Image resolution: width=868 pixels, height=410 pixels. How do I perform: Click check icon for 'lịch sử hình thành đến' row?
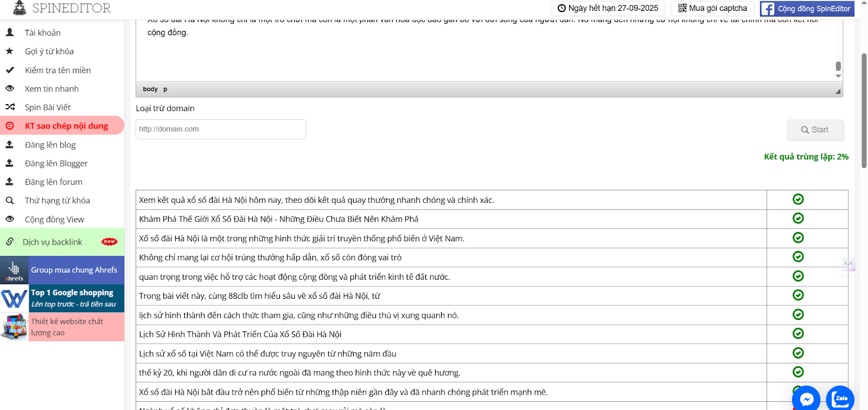click(x=798, y=315)
